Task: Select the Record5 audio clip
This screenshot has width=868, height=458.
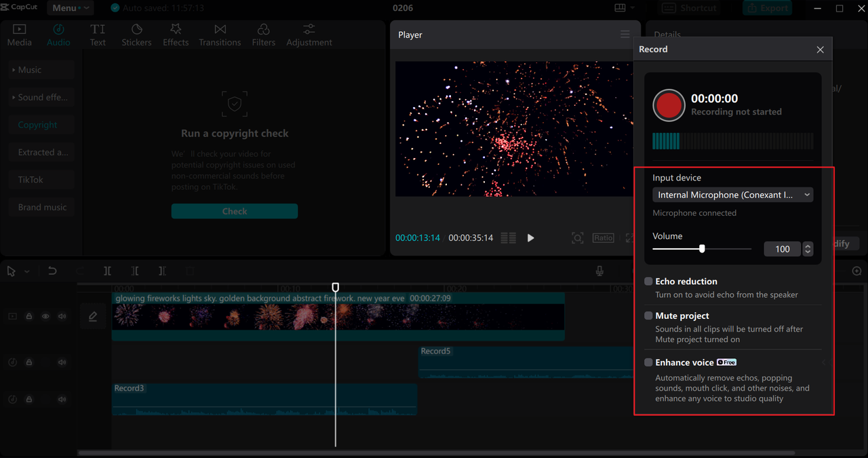Action: [x=526, y=362]
